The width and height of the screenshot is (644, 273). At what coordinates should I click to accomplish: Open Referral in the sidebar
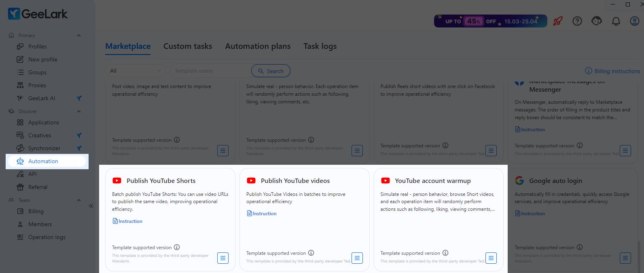coord(38,187)
